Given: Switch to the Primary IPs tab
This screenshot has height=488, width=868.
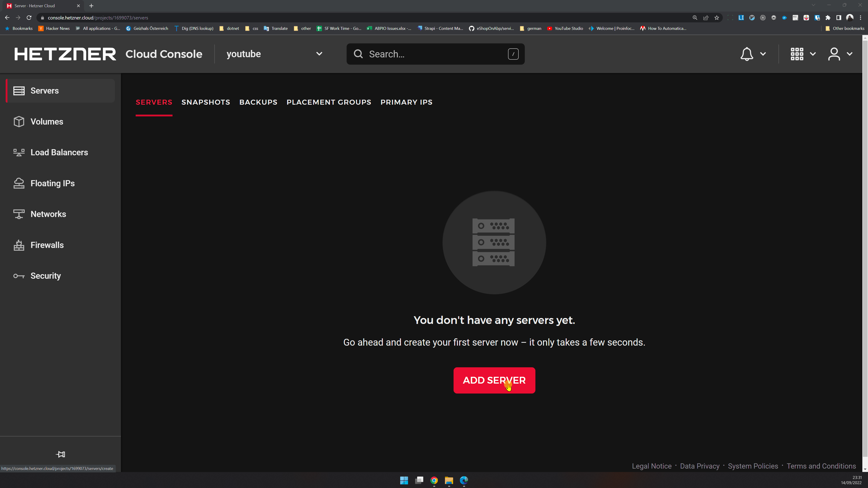Looking at the screenshot, I should coord(406,102).
